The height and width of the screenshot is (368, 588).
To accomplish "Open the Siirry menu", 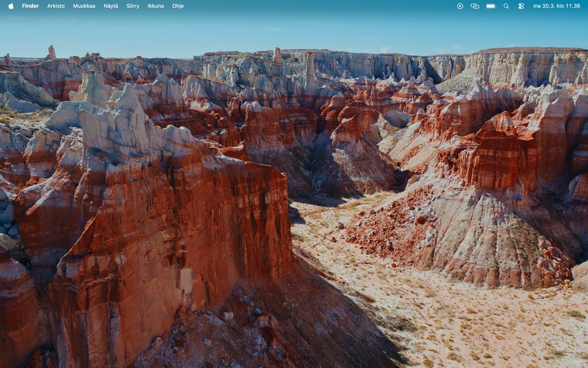I will [x=133, y=6].
